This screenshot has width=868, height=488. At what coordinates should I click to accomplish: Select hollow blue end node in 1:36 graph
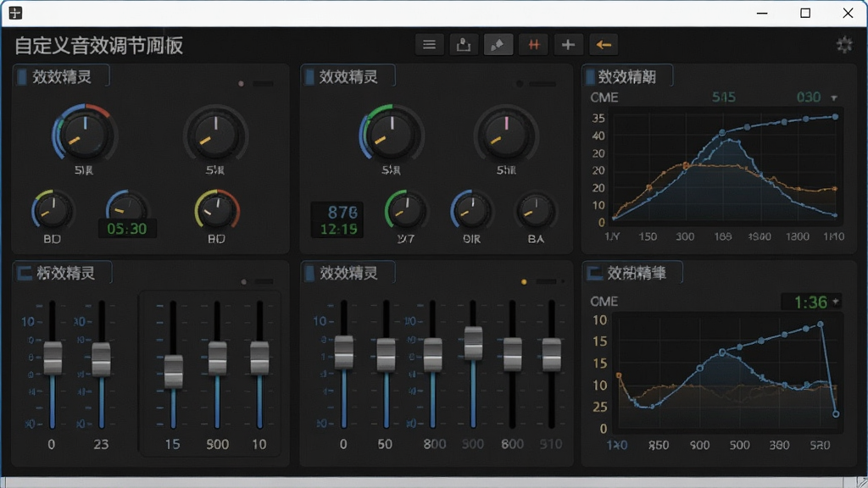836,413
